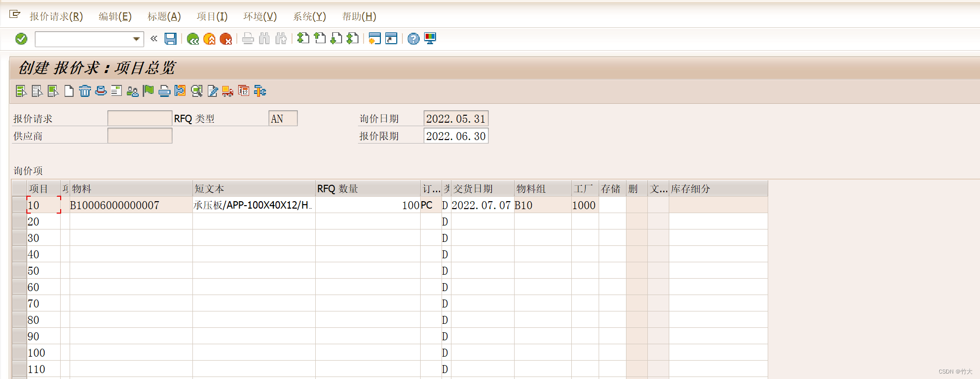Viewport: 980px width, 379px height.
Task: Open the 环境(V) menu
Action: click(x=260, y=16)
